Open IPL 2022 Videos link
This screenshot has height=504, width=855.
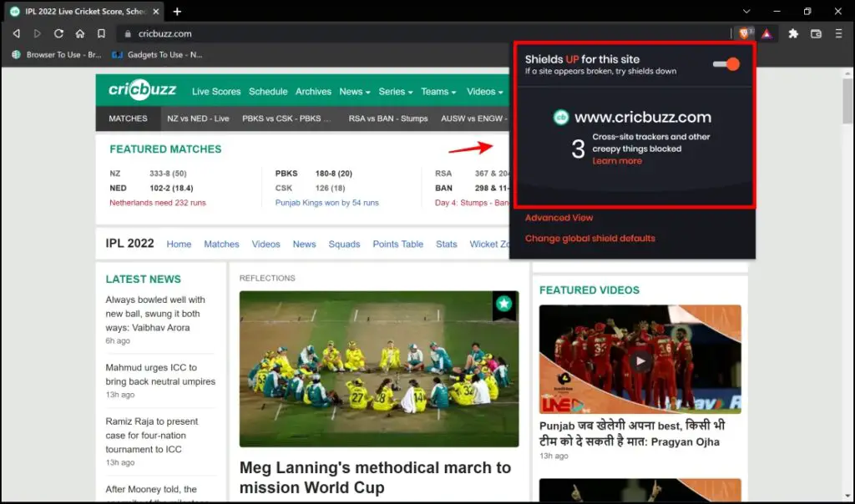pos(266,244)
